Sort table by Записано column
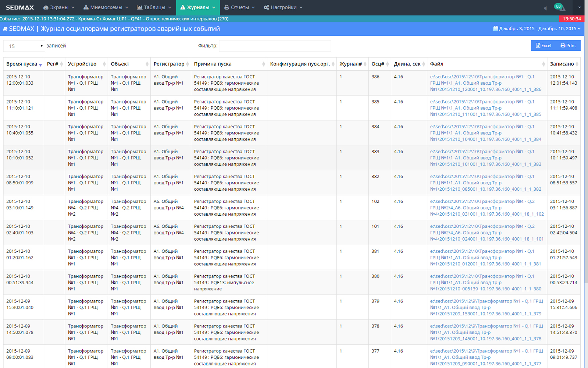The height and width of the screenshot is (368, 588). 563,64
